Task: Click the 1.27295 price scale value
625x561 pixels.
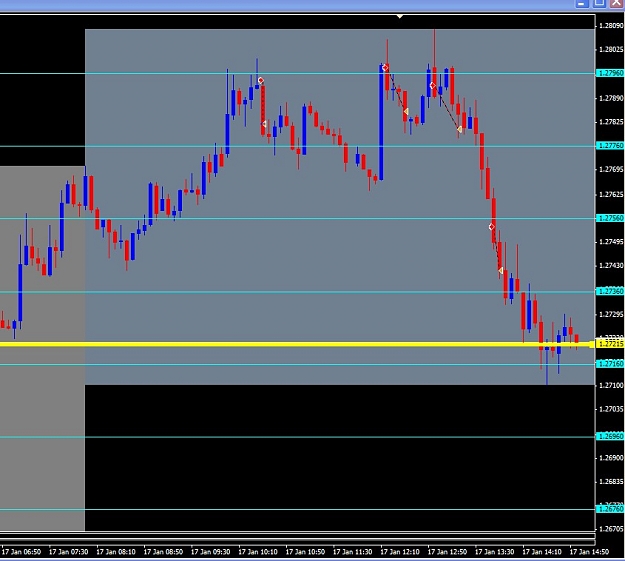Action: (x=611, y=315)
